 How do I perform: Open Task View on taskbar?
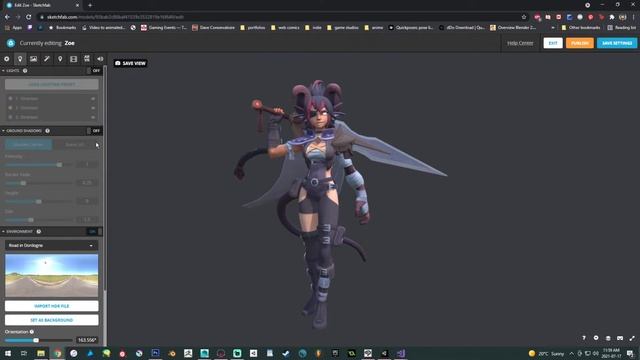pyautogui.click(x=24, y=353)
